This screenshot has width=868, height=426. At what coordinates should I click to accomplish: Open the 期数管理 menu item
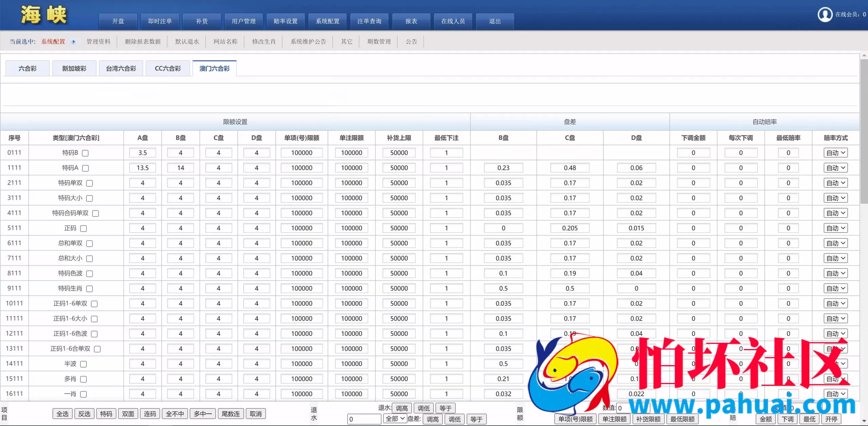(379, 41)
